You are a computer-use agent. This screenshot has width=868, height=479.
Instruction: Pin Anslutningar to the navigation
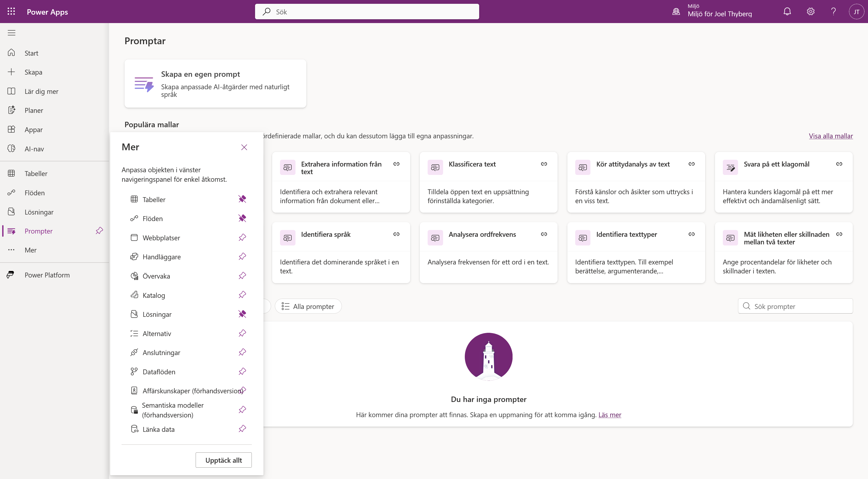[242, 352]
